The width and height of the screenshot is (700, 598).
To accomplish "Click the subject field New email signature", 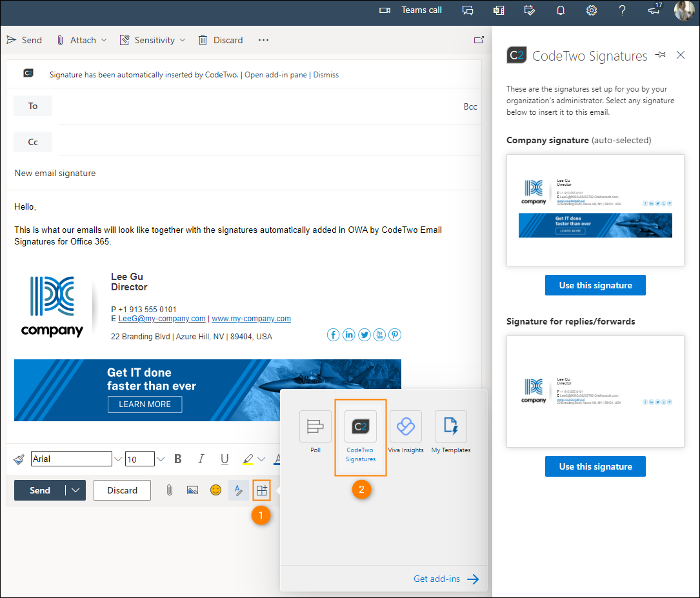I will (243, 173).
